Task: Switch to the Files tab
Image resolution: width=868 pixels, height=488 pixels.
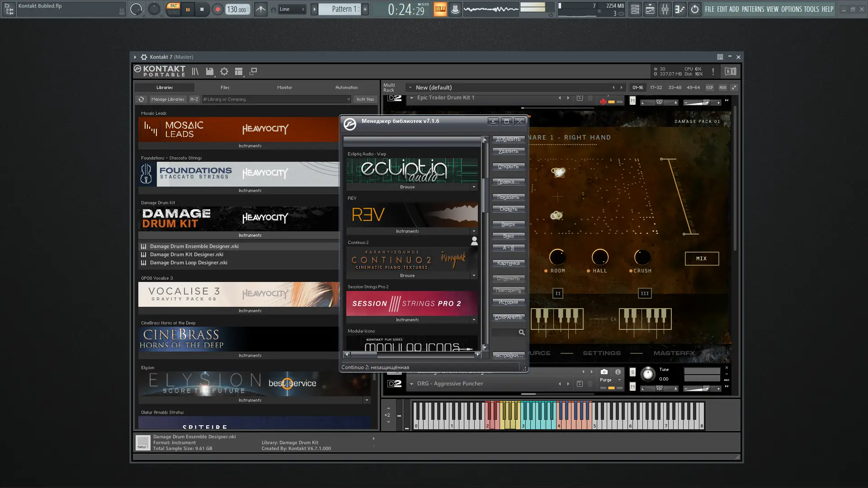Action: coord(225,88)
